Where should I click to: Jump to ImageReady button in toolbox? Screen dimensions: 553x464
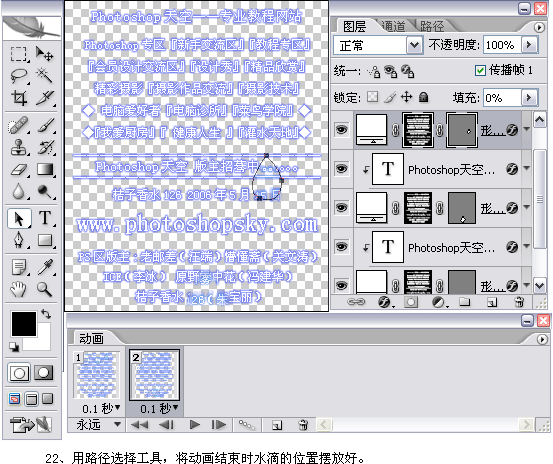pyautogui.click(x=31, y=425)
